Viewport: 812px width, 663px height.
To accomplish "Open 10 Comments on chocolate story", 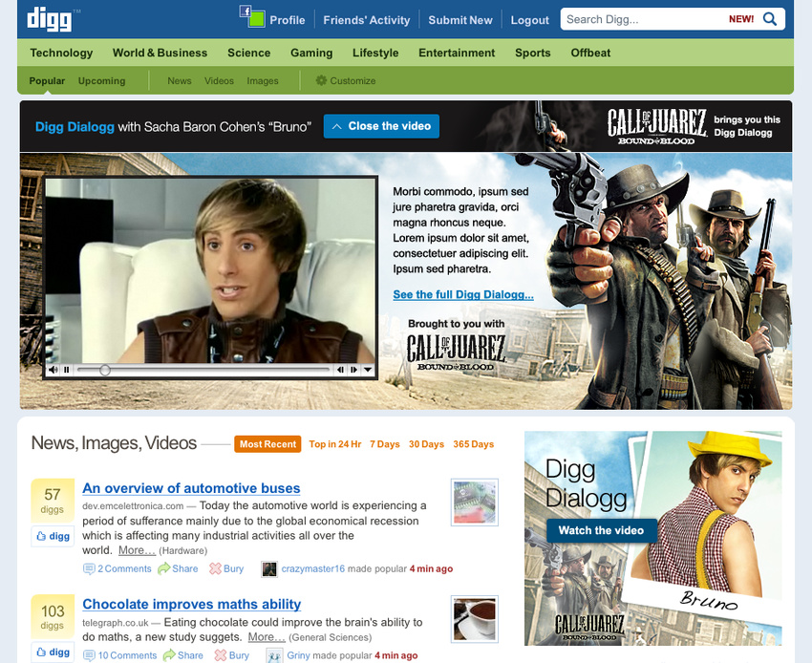I will 119,655.
